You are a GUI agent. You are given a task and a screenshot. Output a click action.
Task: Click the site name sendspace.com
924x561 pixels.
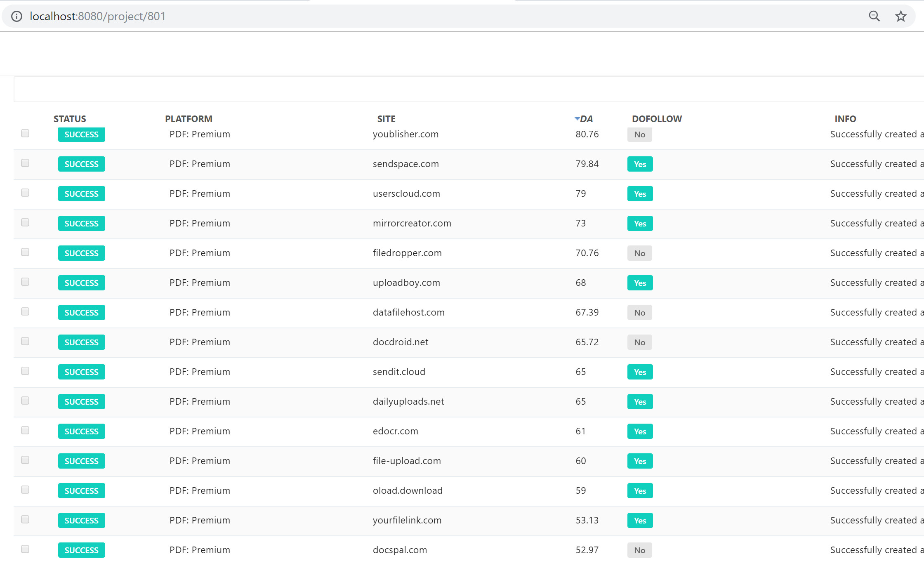[406, 164]
